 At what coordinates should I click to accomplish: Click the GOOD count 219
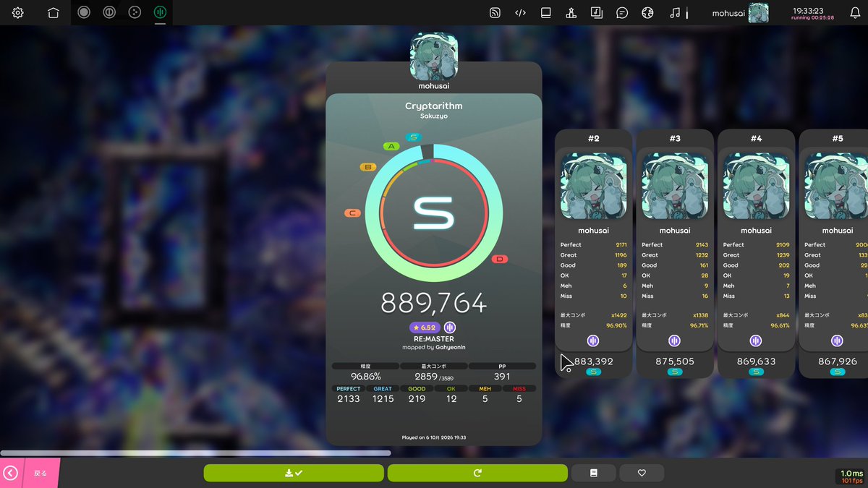417,398
